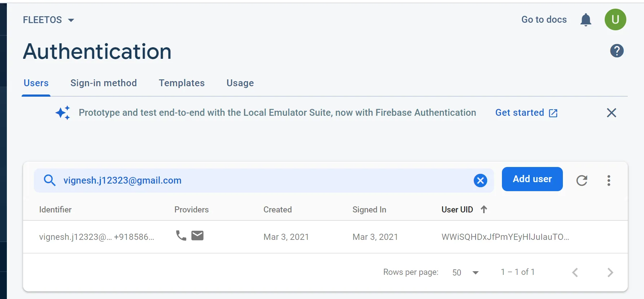This screenshot has height=299, width=644.
Task: Sort by User UID arrow
Action: coord(484,210)
